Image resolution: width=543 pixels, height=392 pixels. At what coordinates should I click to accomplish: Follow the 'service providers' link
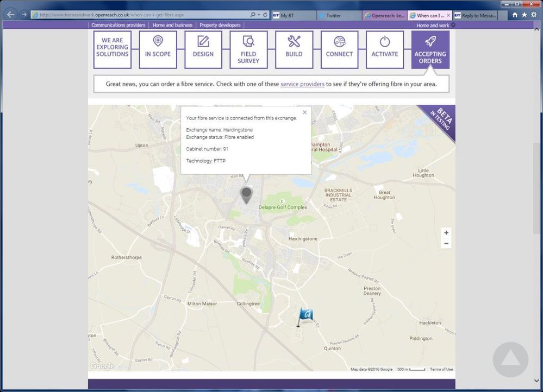coord(302,84)
